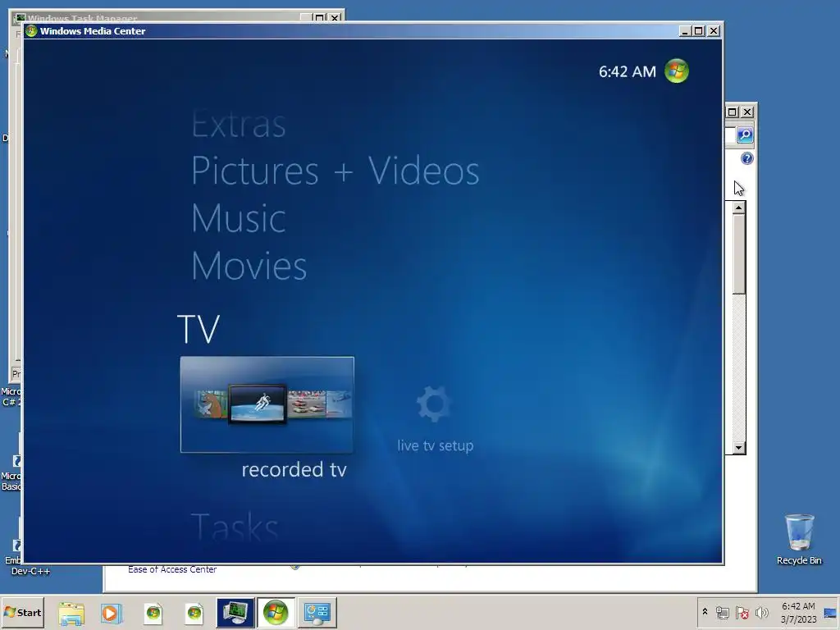
Task: Click the taskbar date and time
Action: point(798,613)
